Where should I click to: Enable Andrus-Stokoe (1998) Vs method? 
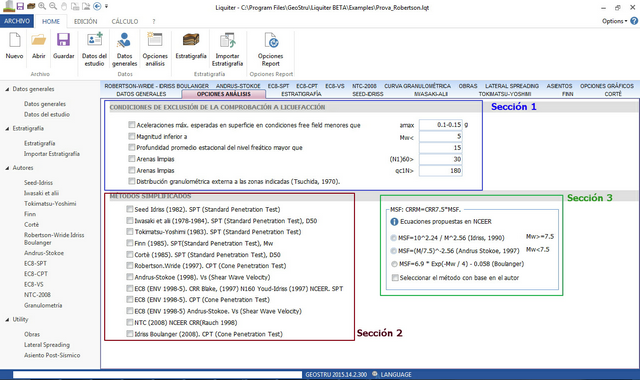[130, 277]
